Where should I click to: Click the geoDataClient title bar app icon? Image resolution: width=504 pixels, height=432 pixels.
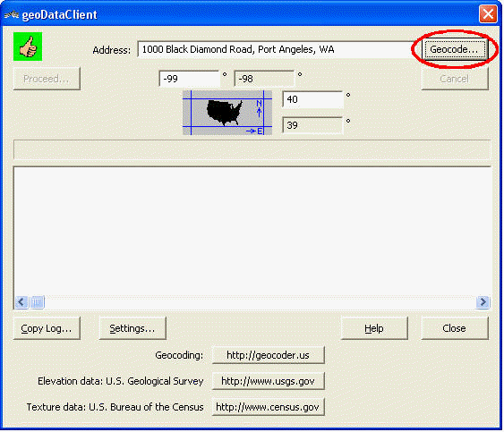click(x=12, y=14)
